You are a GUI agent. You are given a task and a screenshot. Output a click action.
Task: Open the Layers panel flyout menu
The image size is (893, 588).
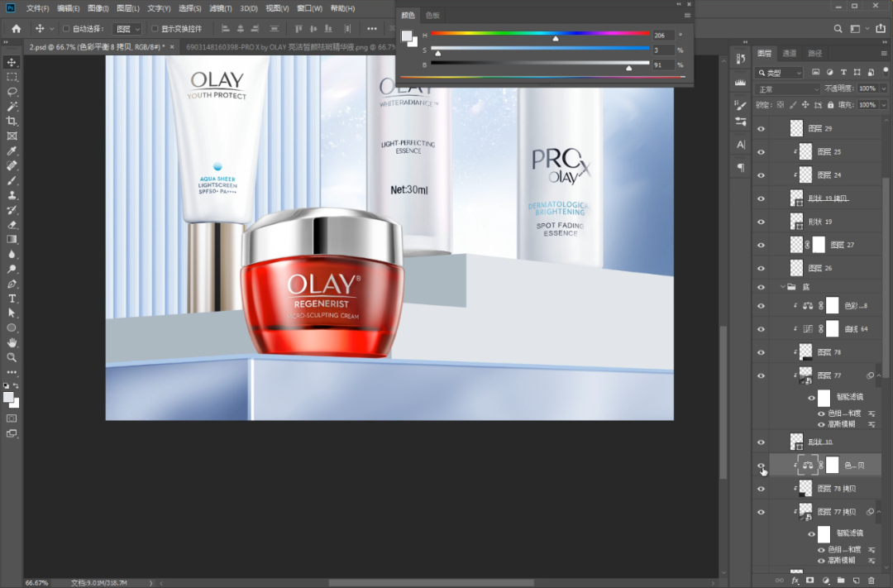(x=884, y=54)
